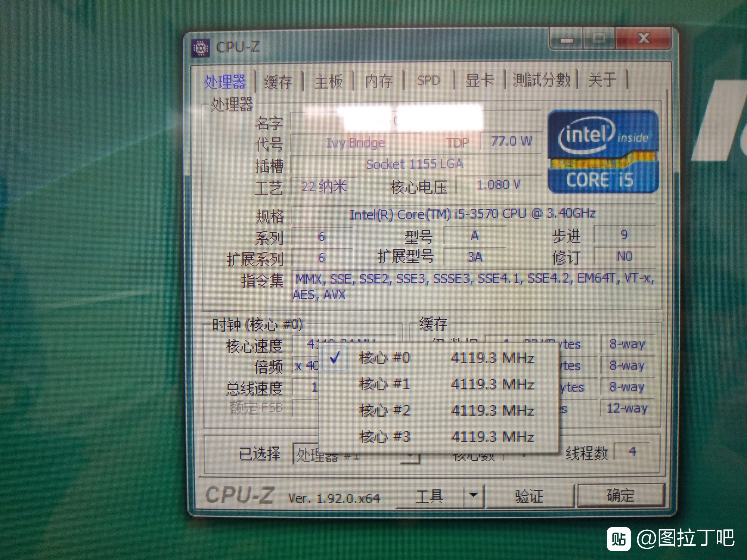The height and width of the screenshot is (560, 747).
Task: Switch to the 缓存 tab
Action: coord(278,81)
